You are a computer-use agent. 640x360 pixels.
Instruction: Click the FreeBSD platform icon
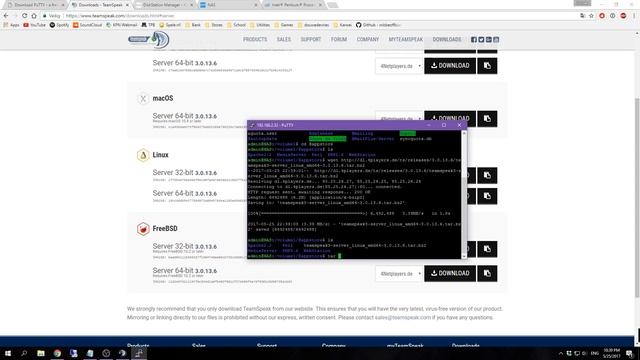pos(143,229)
